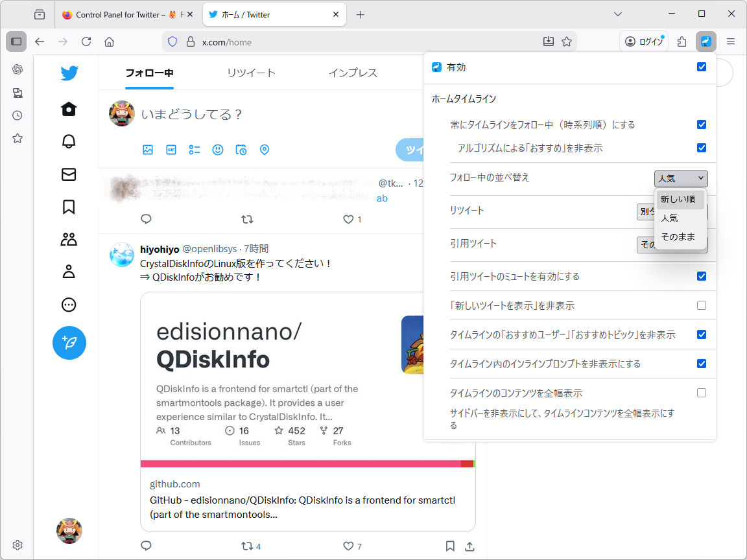747x560 pixels.
Task: Enable 「新しいツイートを表示」を非表示 option
Action: 701,305
